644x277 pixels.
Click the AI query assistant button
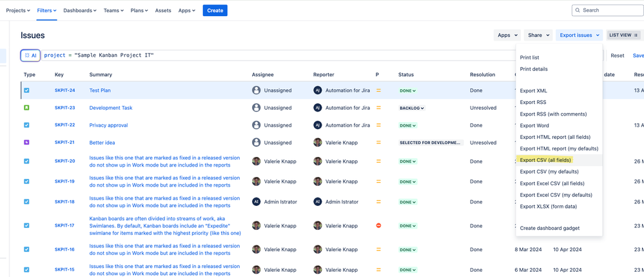point(30,55)
